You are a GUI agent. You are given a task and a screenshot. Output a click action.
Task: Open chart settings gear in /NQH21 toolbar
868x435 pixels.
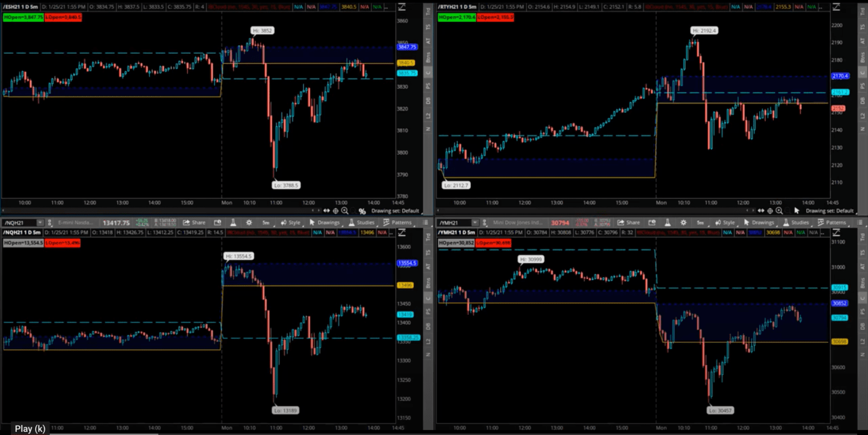coord(249,222)
